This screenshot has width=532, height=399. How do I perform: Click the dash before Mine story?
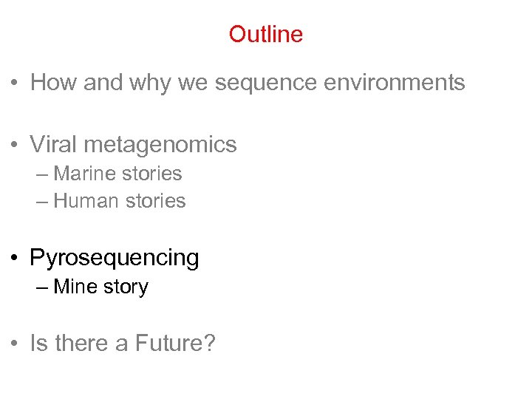coord(41,287)
